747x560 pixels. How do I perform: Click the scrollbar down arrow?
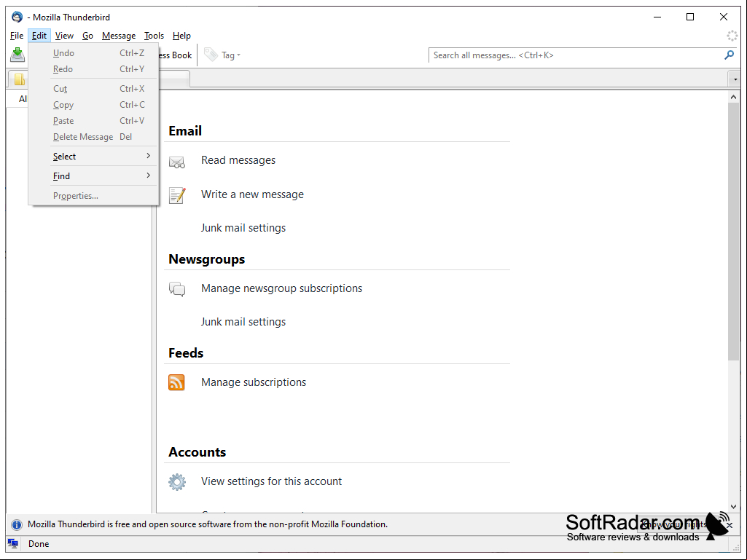(x=733, y=507)
